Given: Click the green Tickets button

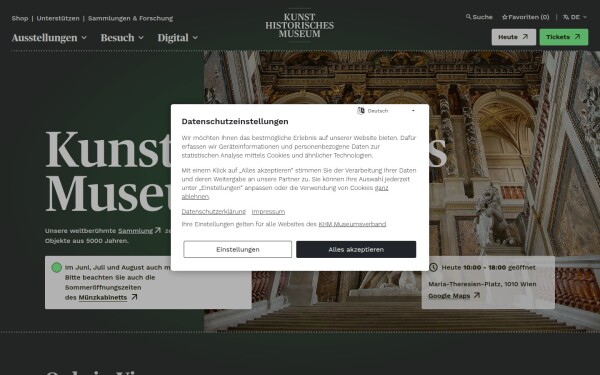Looking at the screenshot, I should click(x=564, y=37).
